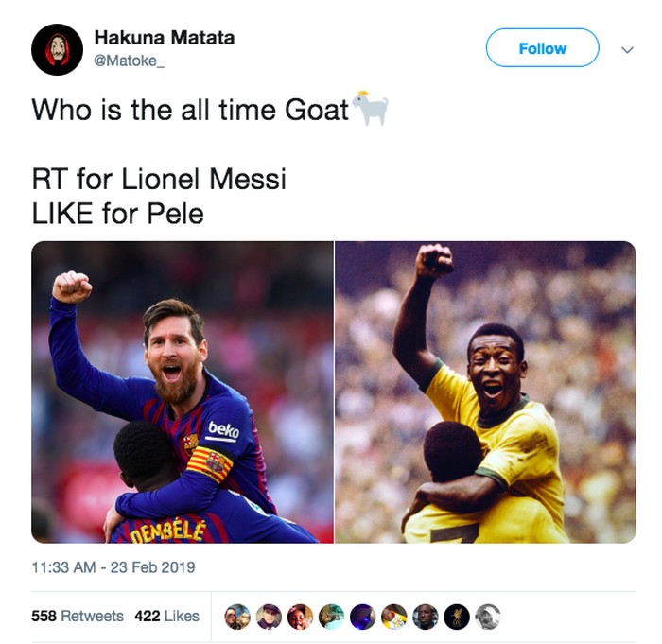The width and height of the screenshot is (662, 644).
Task: View the left celebration photo with Dembélé shirt
Action: point(183,392)
